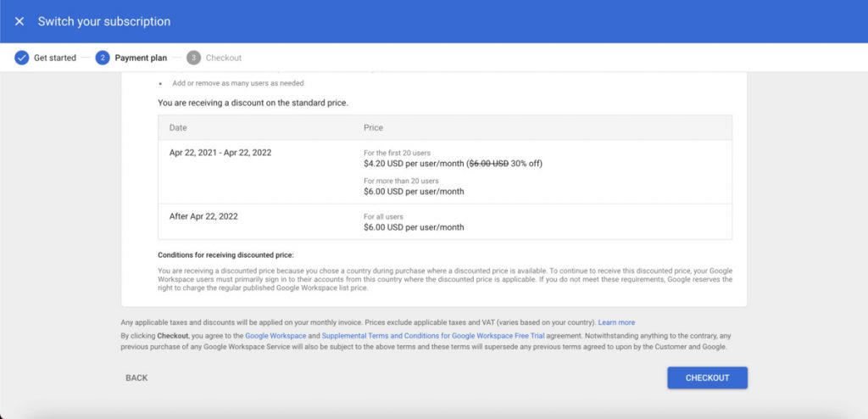
Task: Click 'You are receiving a discount' sentence
Action: [253, 103]
